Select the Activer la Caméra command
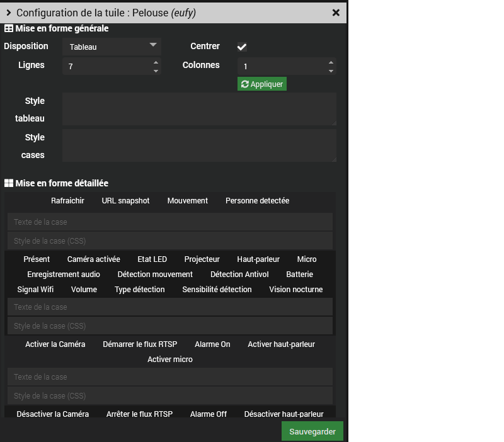 55,344
